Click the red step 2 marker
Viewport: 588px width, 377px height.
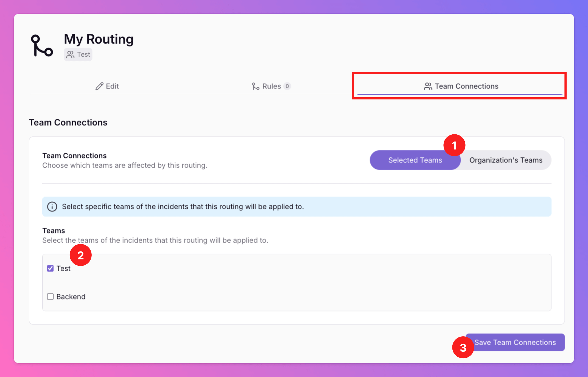[80, 255]
